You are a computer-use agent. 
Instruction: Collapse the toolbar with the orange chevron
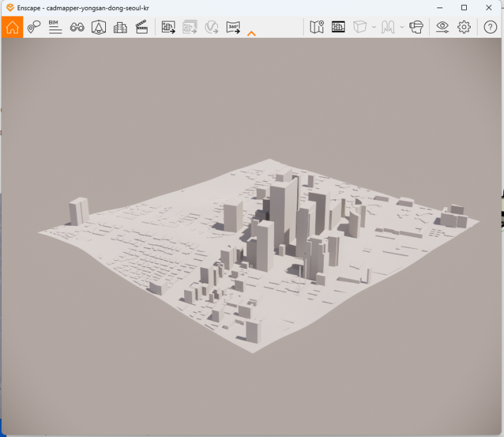[251, 33]
